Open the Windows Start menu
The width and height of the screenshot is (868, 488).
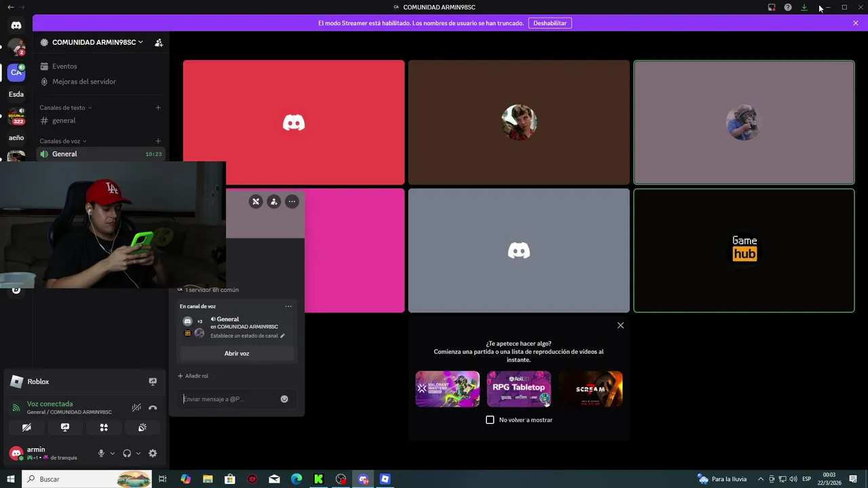11,479
